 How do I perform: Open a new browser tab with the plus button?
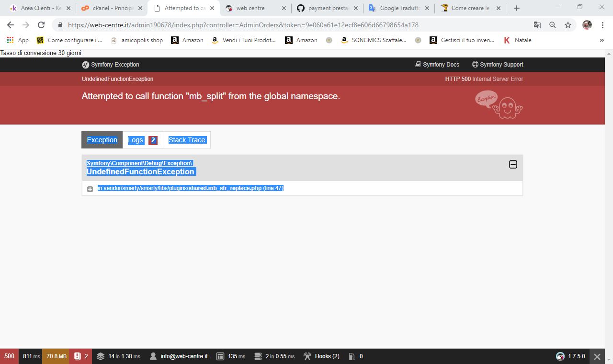(516, 8)
